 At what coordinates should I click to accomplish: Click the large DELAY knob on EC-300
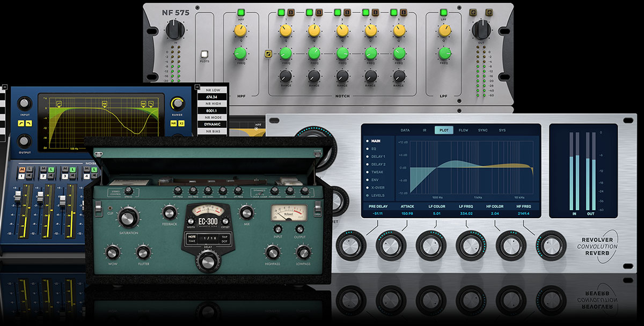pos(208,261)
